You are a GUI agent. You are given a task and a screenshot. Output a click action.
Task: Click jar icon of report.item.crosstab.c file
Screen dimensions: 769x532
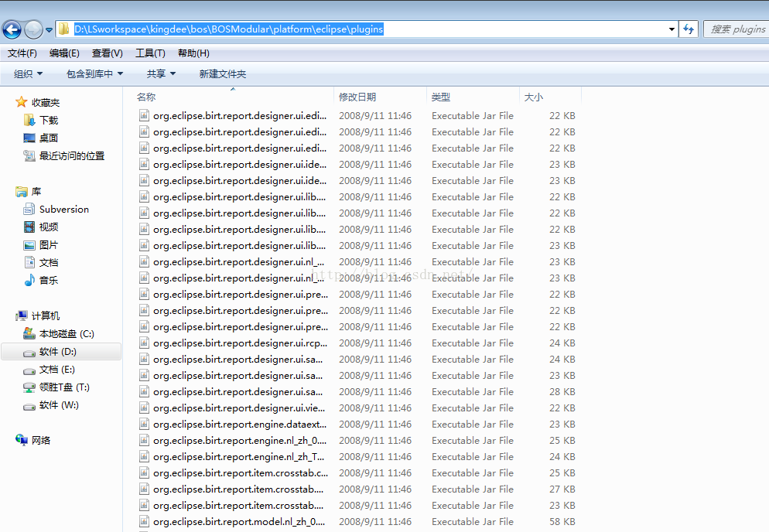(144, 472)
